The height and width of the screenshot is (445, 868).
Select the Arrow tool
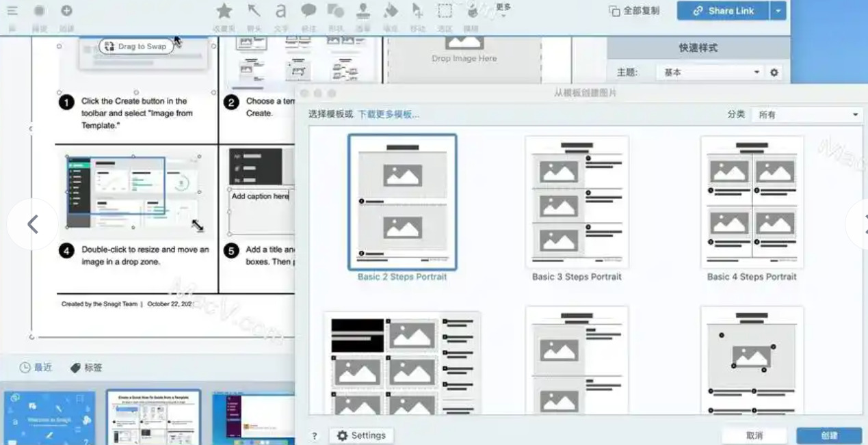pyautogui.click(x=254, y=11)
